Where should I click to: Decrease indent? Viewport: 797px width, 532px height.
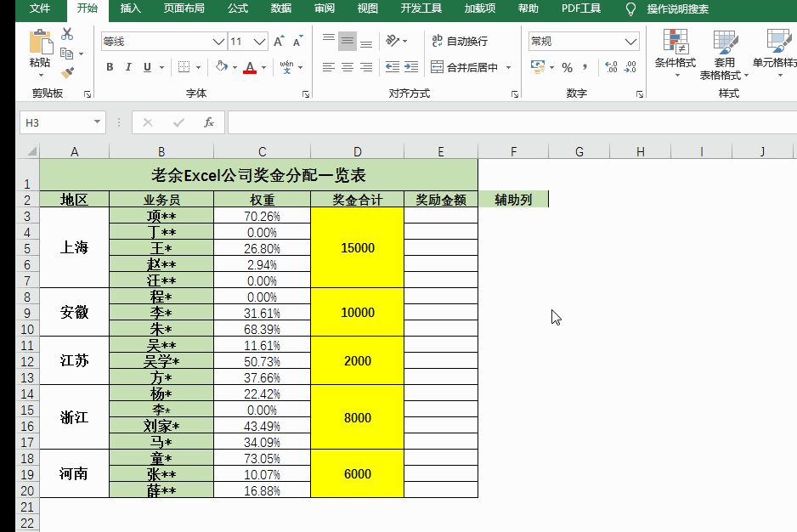point(393,67)
